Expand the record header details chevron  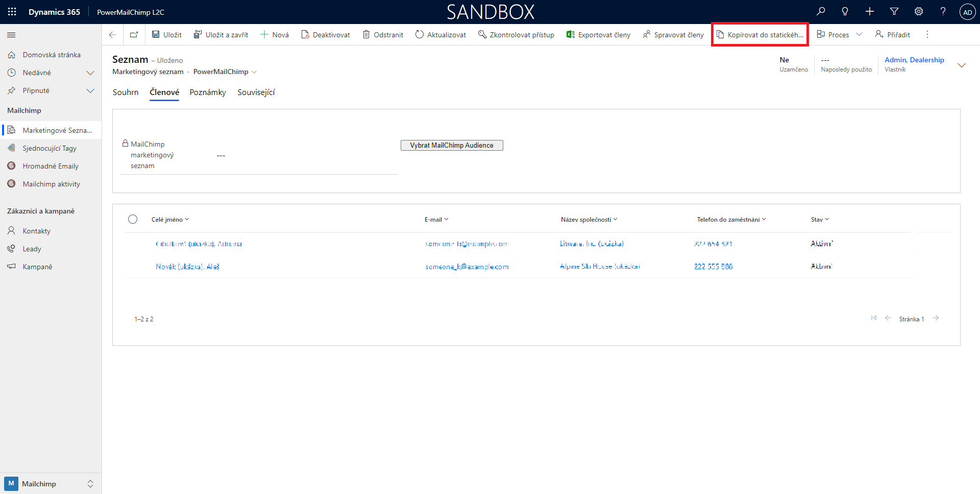click(x=962, y=65)
